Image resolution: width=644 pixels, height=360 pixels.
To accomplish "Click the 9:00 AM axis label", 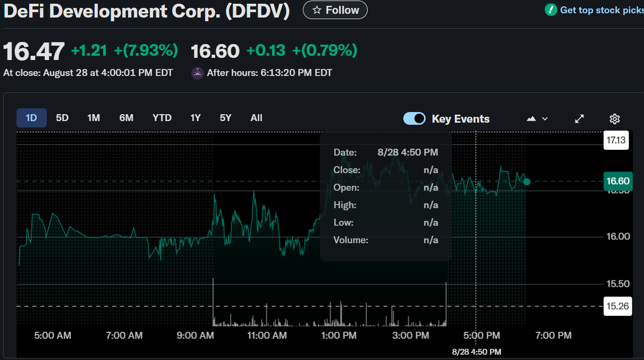I will click(196, 336).
